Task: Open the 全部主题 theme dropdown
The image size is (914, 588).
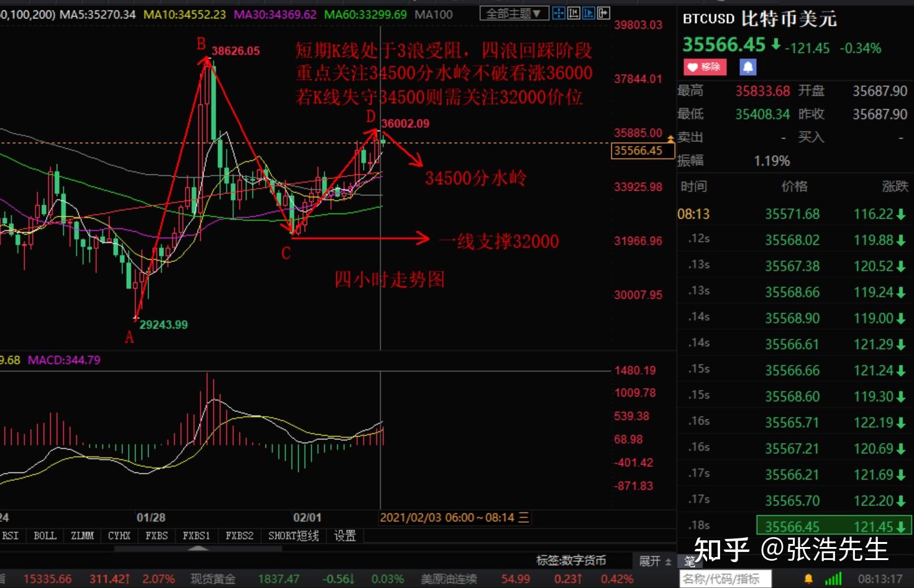Action: pyautogui.click(x=514, y=13)
